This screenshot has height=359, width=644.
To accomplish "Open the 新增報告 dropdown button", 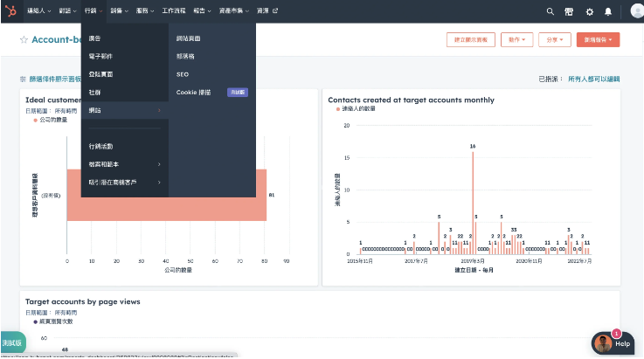I will pyautogui.click(x=599, y=40).
